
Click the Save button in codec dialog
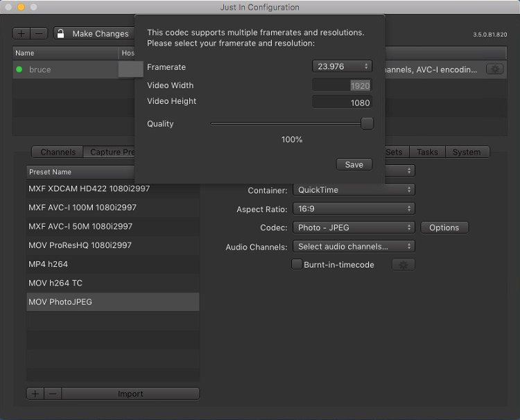coord(354,164)
